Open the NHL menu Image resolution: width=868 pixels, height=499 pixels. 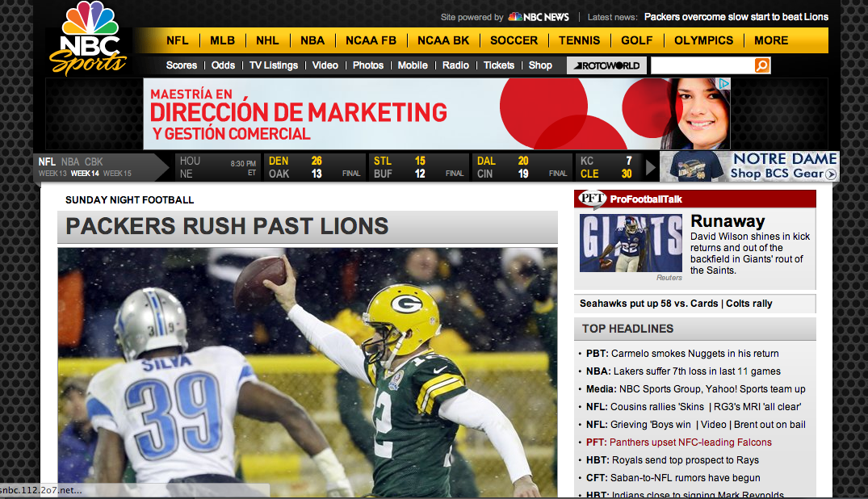point(267,40)
